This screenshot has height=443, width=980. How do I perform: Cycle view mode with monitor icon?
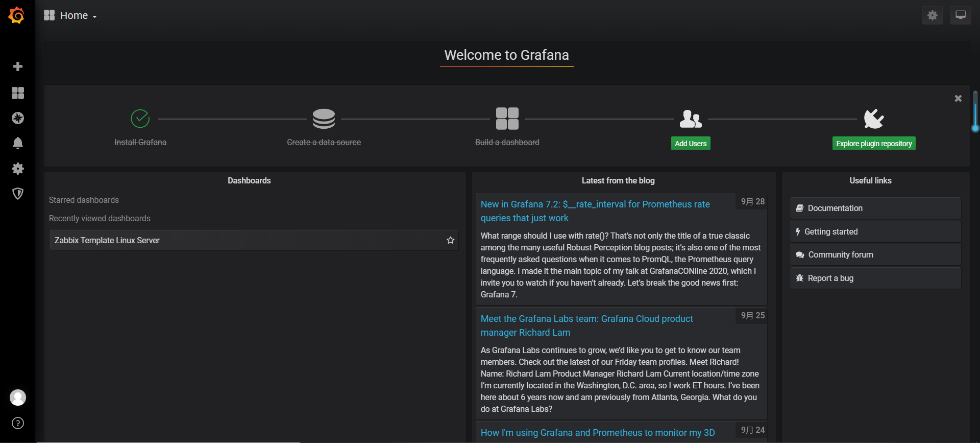coord(961,15)
